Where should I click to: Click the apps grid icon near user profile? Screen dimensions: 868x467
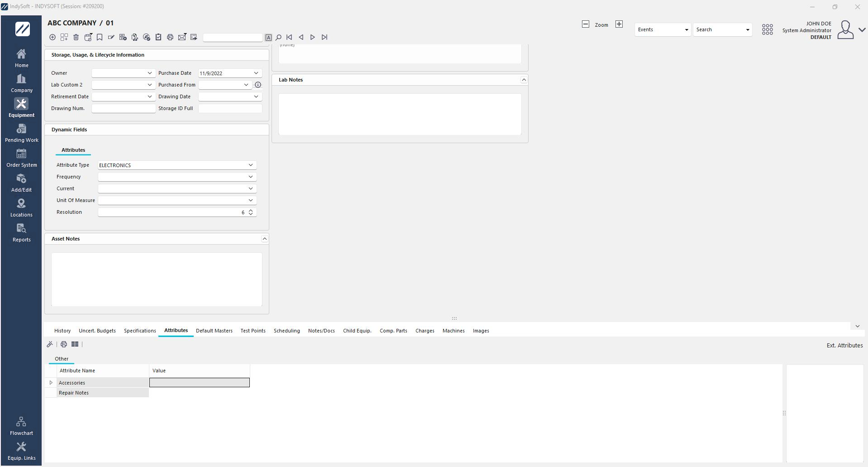click(767, 29)
